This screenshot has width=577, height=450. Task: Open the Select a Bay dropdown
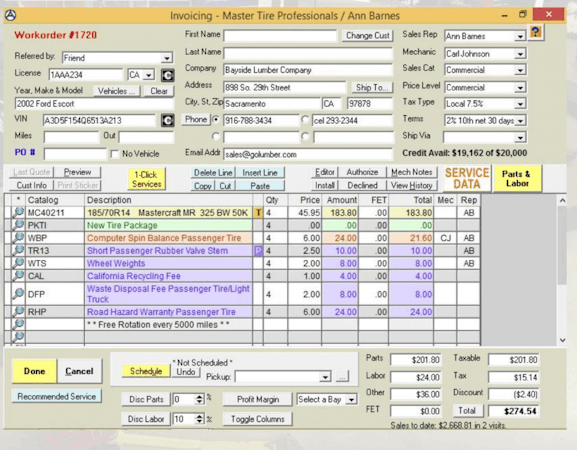tap(352, 400)
